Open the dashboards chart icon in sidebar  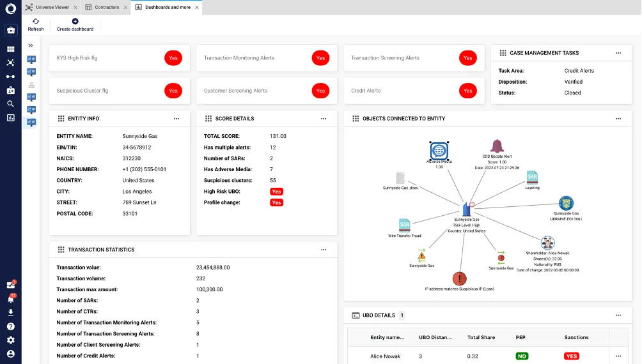[x=11, y=118]
